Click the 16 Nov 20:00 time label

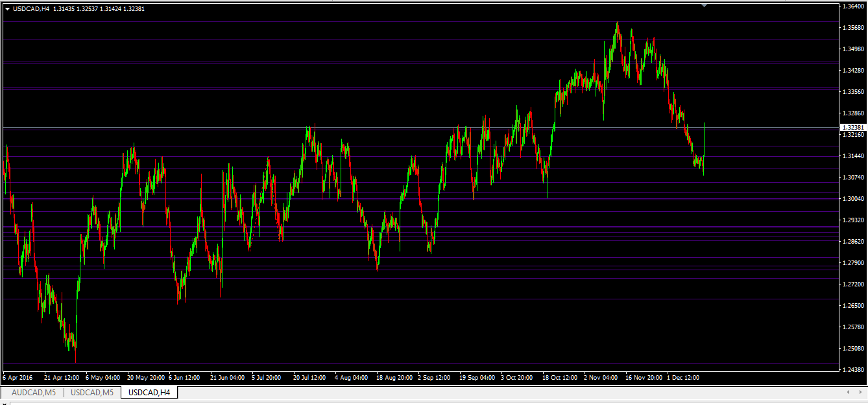pyautogui.click(x=643, y=377)
